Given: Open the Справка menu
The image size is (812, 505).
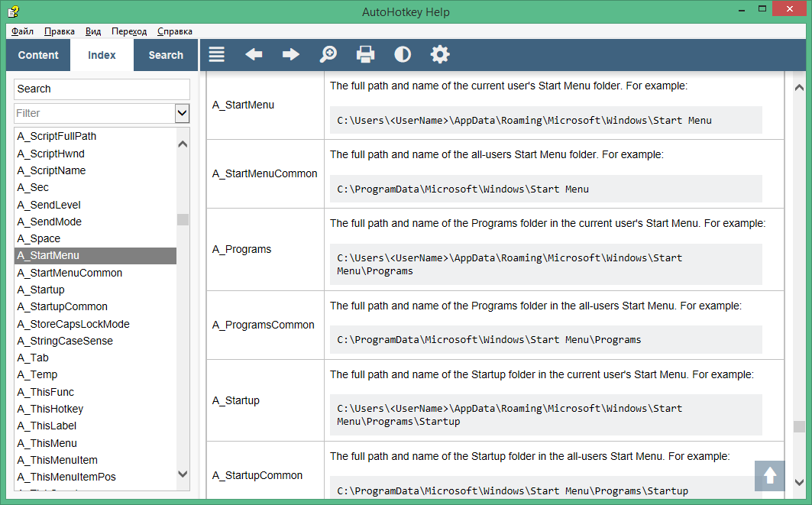Looking at the screenshot, I should [x=175, y=31].
